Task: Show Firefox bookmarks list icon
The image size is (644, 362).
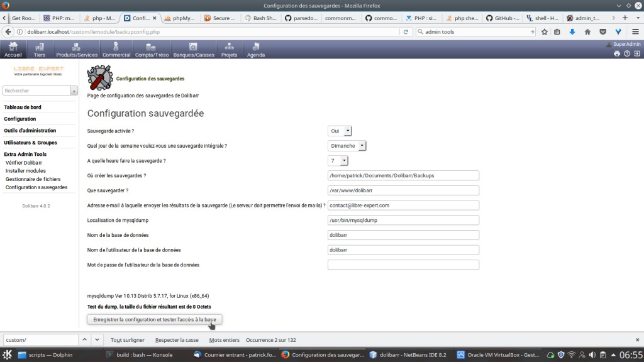Action: (557, 31)
